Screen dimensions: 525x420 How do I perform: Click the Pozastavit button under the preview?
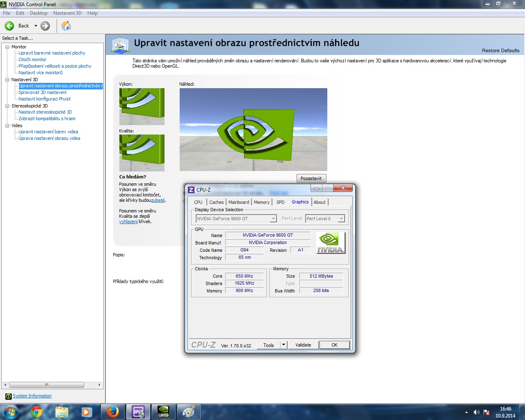(311, 178)
